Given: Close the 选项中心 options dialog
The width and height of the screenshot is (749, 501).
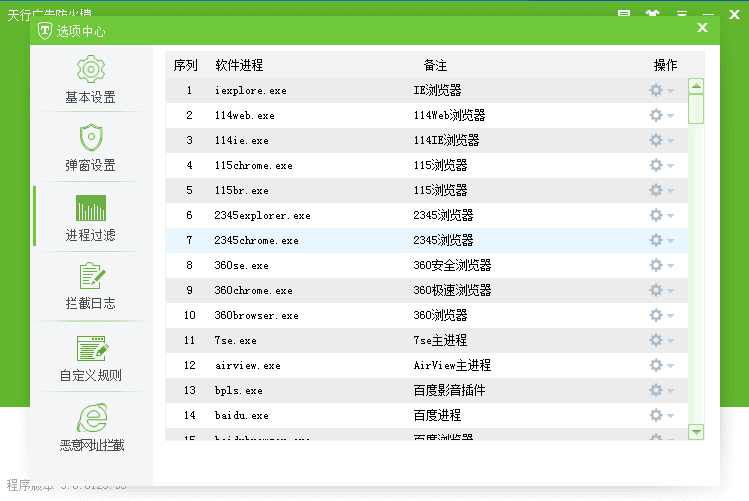Looking at the screenshot, I should coord(702,29).
